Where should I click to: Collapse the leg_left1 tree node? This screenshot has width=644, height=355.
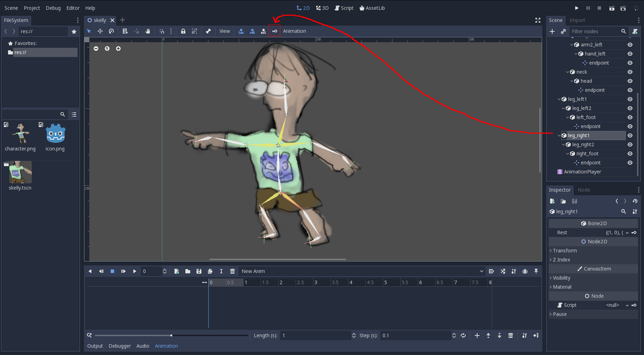[559, 99]
